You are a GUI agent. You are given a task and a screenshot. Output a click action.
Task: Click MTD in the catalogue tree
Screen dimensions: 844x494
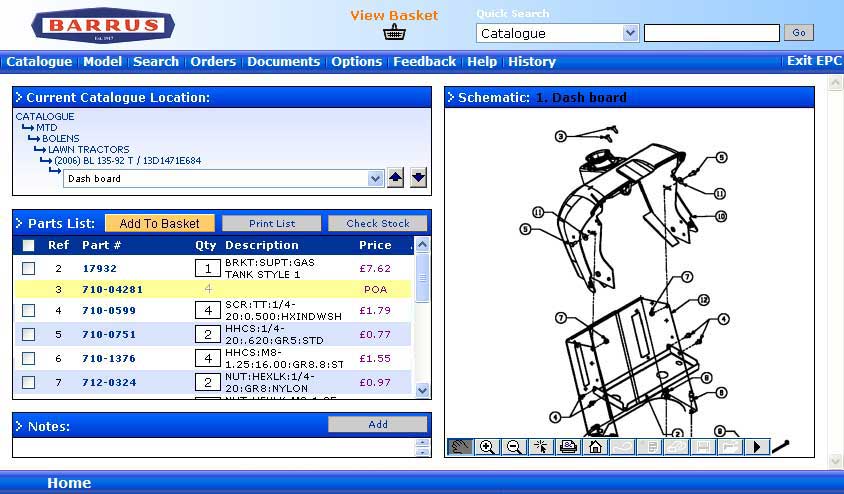click(x=46, y=128)
